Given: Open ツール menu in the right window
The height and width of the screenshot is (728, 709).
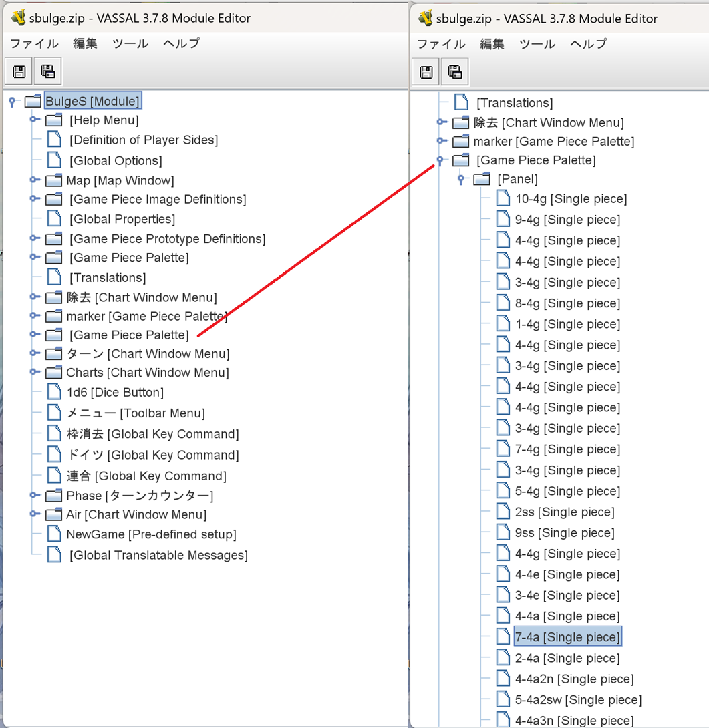Looking at the screenshot, I should point(537,44).
